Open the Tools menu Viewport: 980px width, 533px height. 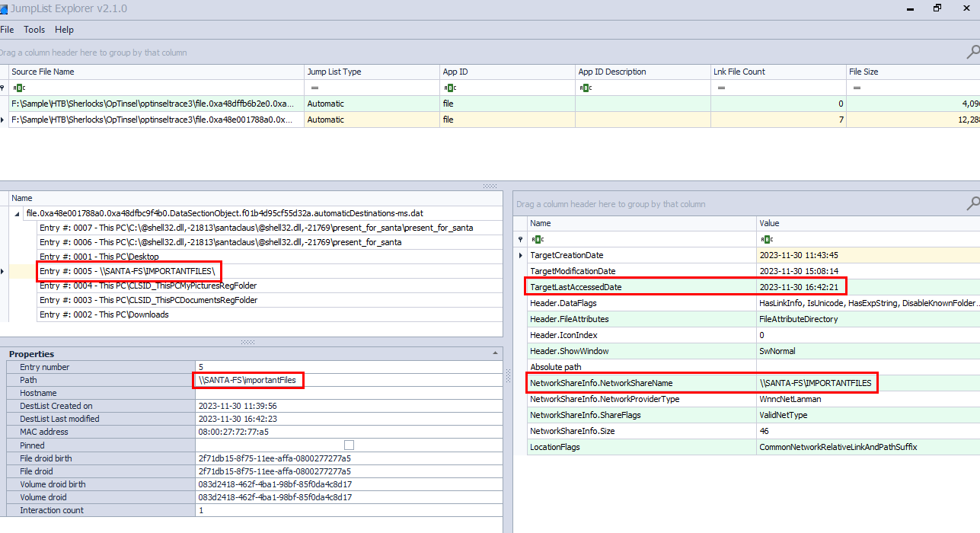(x=34, y=30)
